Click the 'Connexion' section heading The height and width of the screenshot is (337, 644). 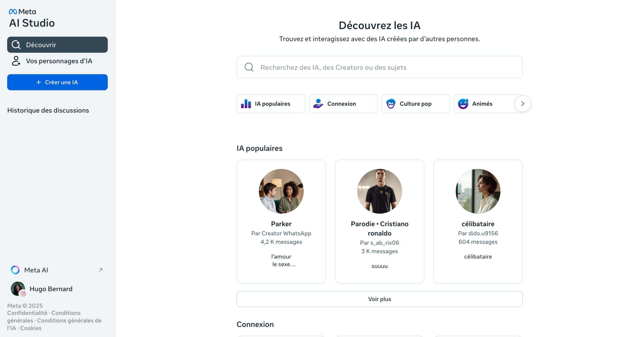coord(255,324)
